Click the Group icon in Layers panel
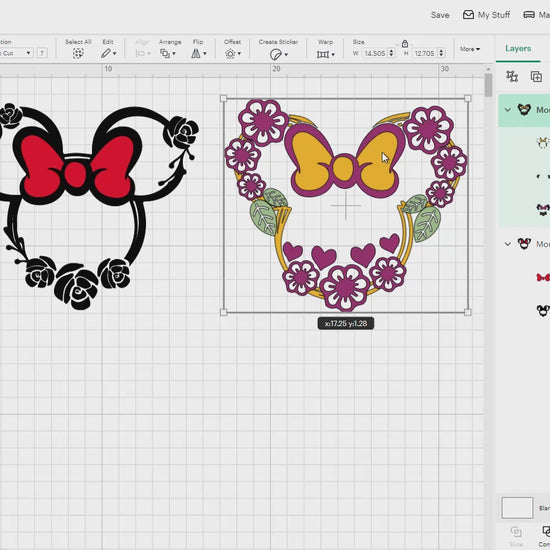550x550 pixels. (x=512, y=76)
